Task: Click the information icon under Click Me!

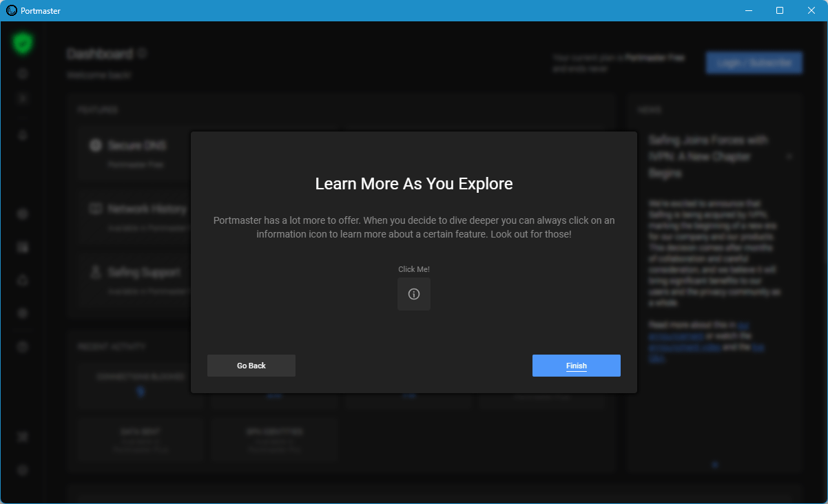Action: pyautogui.click(x=414, y=294)
